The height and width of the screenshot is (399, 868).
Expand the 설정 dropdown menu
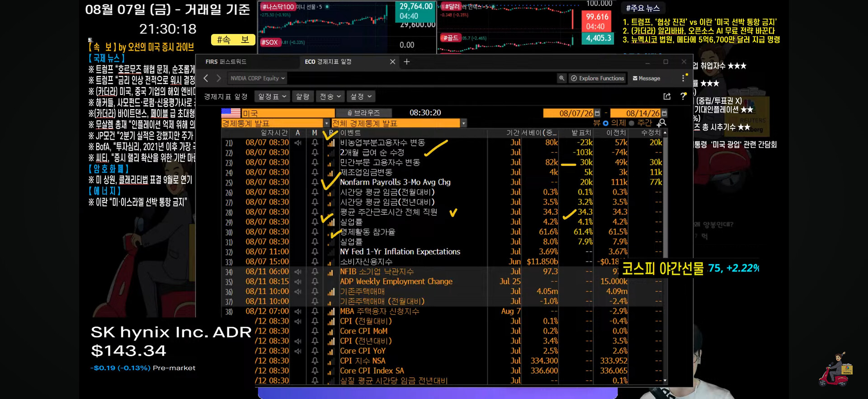pos(361,96)
